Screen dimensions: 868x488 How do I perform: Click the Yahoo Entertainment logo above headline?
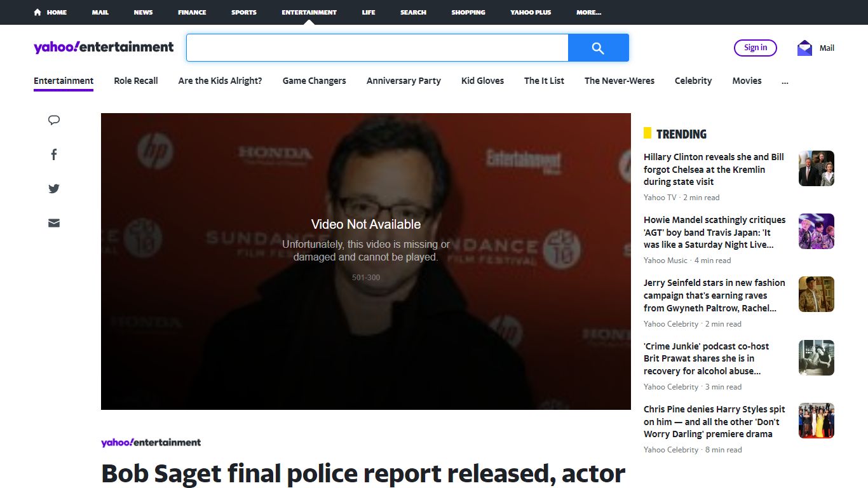coord(151,442)
